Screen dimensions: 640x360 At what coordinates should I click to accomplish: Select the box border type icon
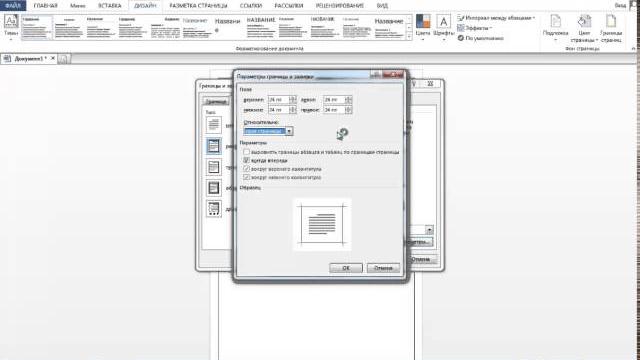[213, 146]
